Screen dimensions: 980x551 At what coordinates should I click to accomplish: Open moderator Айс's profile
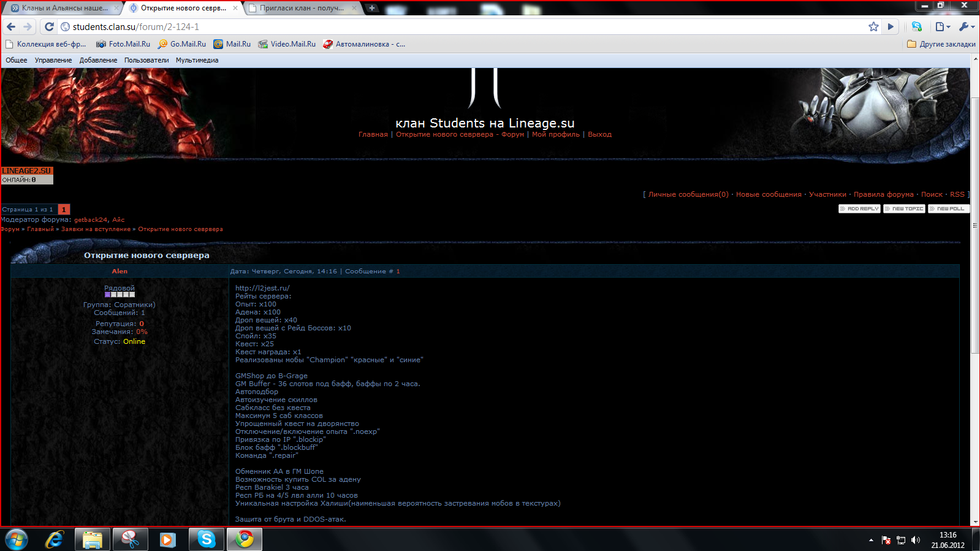(x=118, y=219)
